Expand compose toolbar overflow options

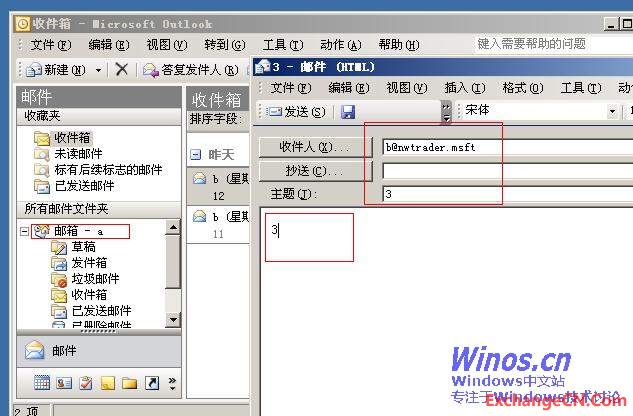446,111
